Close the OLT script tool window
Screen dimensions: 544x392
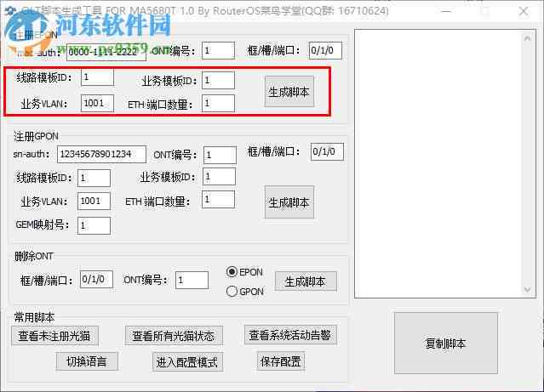tap(524, 11)
